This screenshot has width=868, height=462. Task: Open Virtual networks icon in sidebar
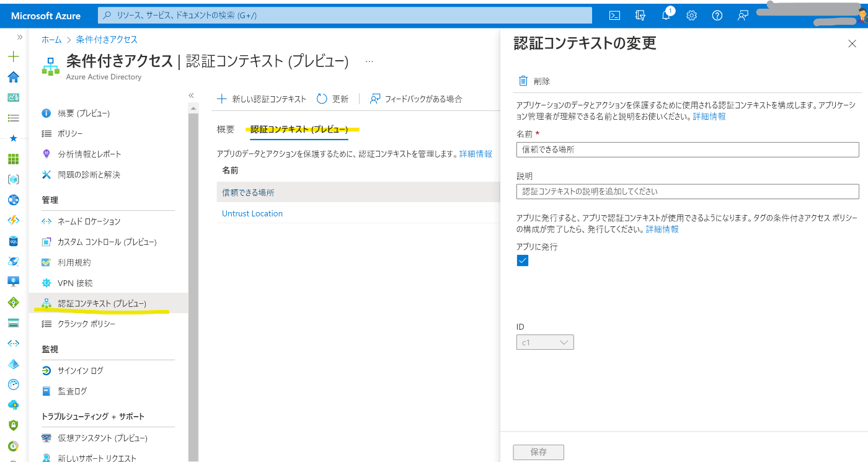click(13, 343)
